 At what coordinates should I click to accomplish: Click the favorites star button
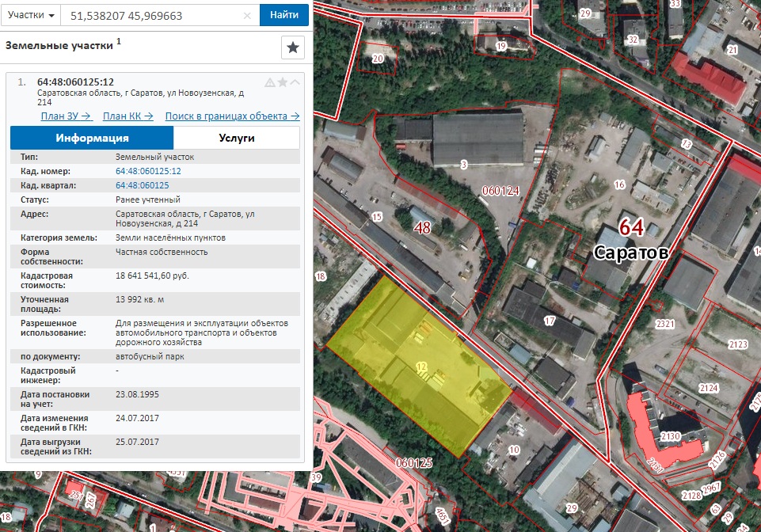click(293, 47)
